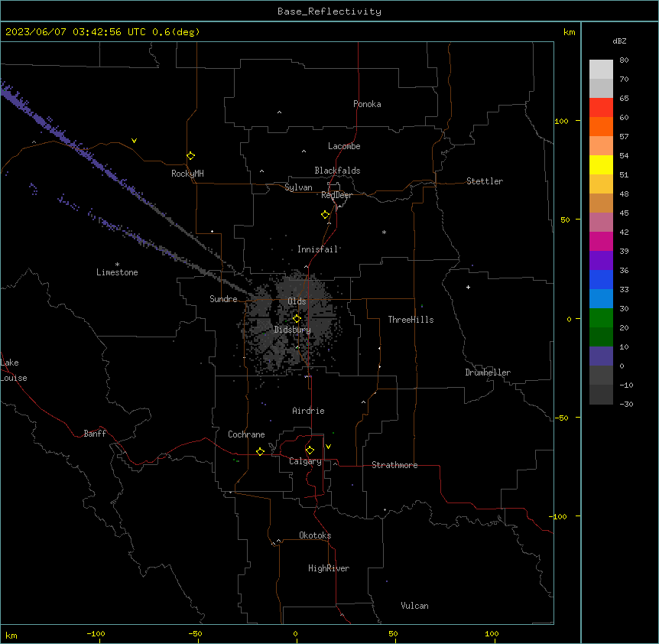This screenshot has width=659, height=644.
Task: Click the Sundre label
Action: point(223,299)
